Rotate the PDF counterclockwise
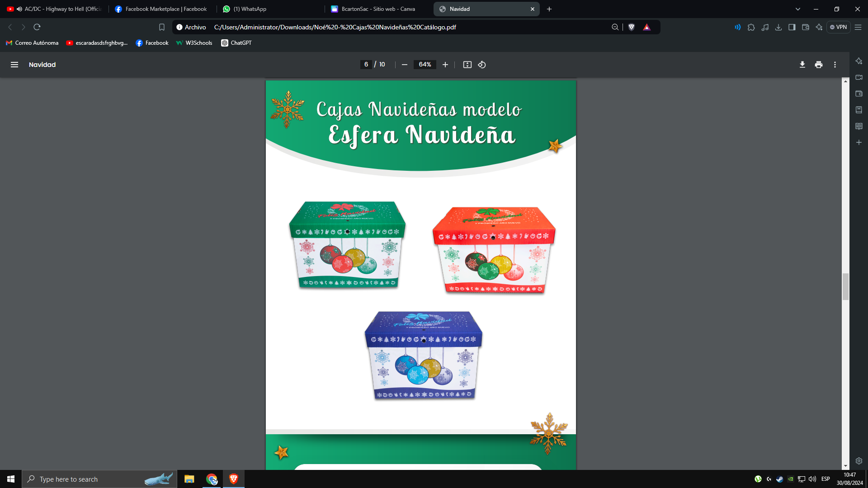The width and height of the screenshot is (868, 488). [x=482, y=65]
